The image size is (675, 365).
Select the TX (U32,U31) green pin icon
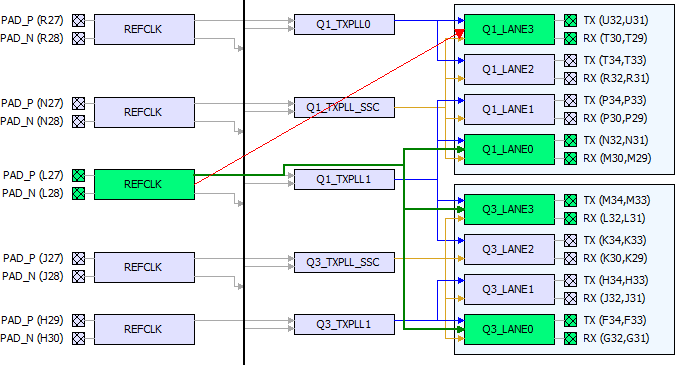(570, 20)
